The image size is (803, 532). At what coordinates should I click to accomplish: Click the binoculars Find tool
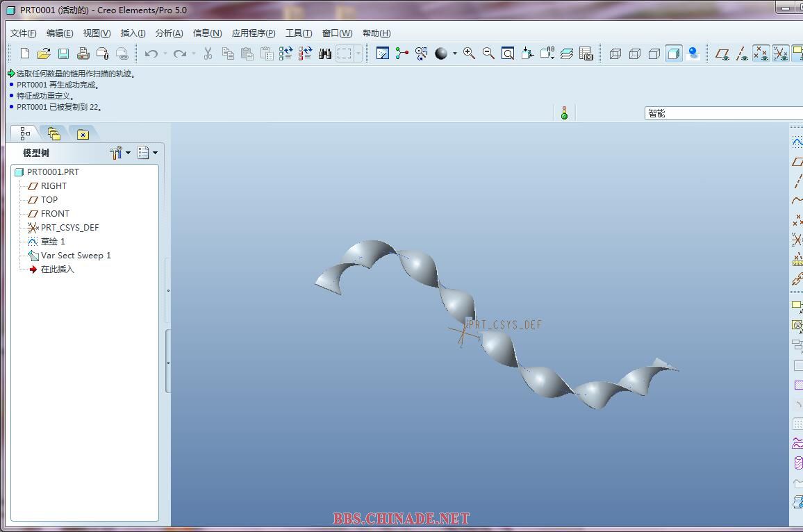324,53
